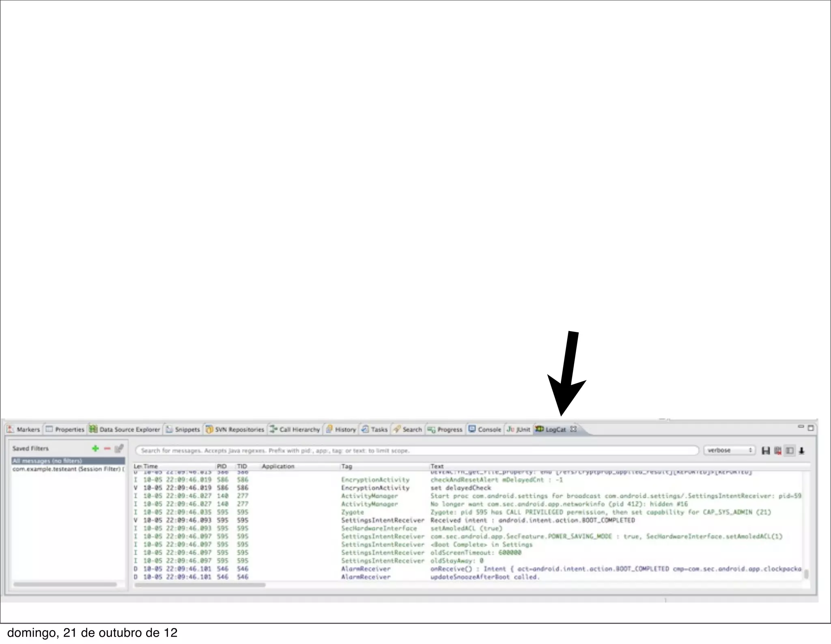Edit the selected logcat filter
Image resolution: width=831 pixels, height=644 pixels.
tap(119, 448)
